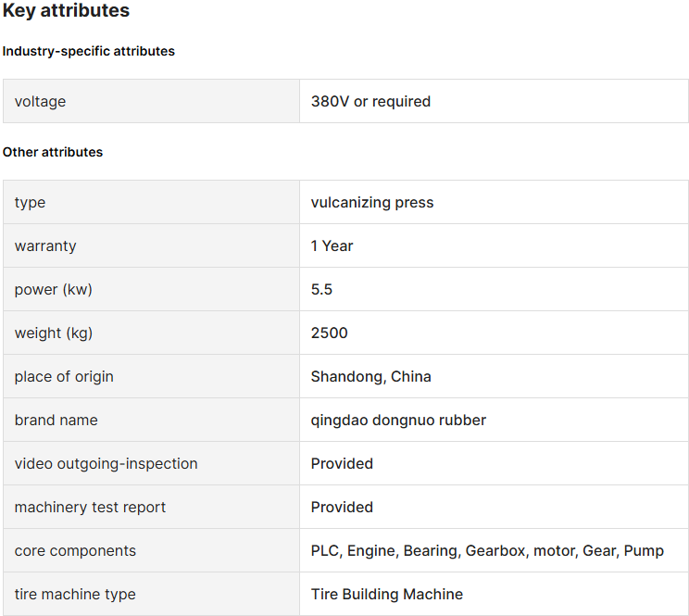Click the vulcanizing press value
The image size is (689, 616).
click(x=372, y=203)
